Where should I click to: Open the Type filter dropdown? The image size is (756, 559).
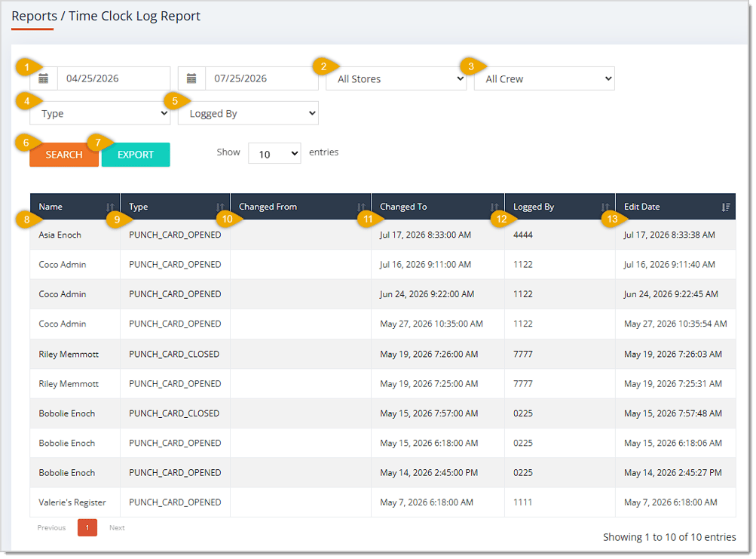pyautogui.click(x=99, y=113)
